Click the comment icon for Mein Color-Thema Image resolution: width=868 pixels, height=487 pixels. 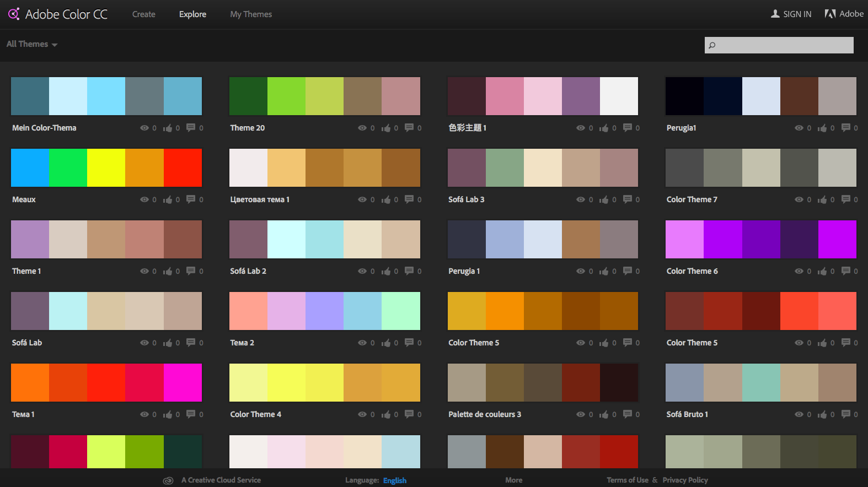(191, 128)
